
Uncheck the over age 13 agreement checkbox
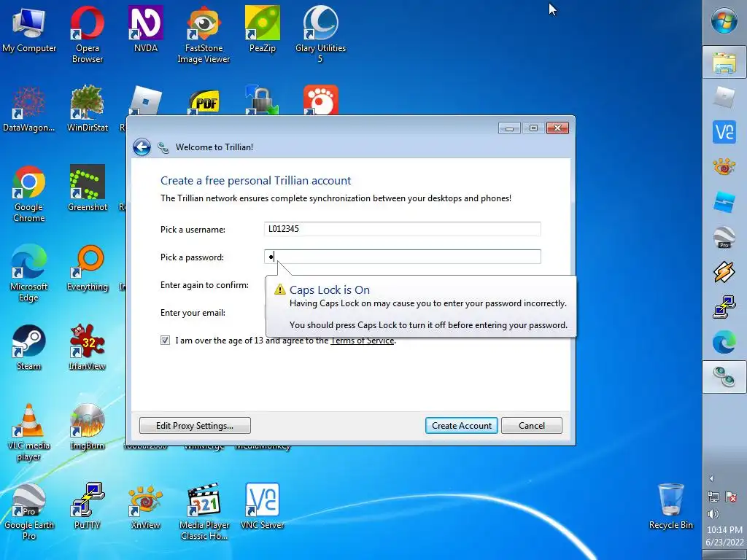[x=165, y=340]
